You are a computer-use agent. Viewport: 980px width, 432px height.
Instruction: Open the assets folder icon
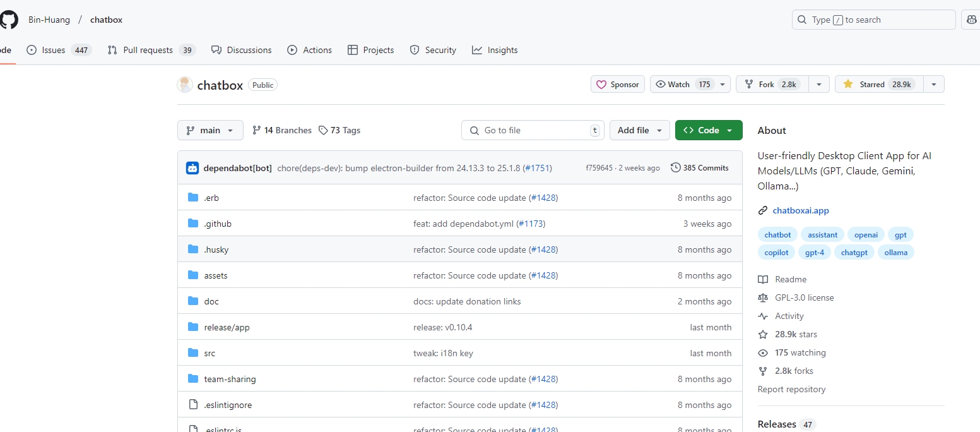[193, 275]
